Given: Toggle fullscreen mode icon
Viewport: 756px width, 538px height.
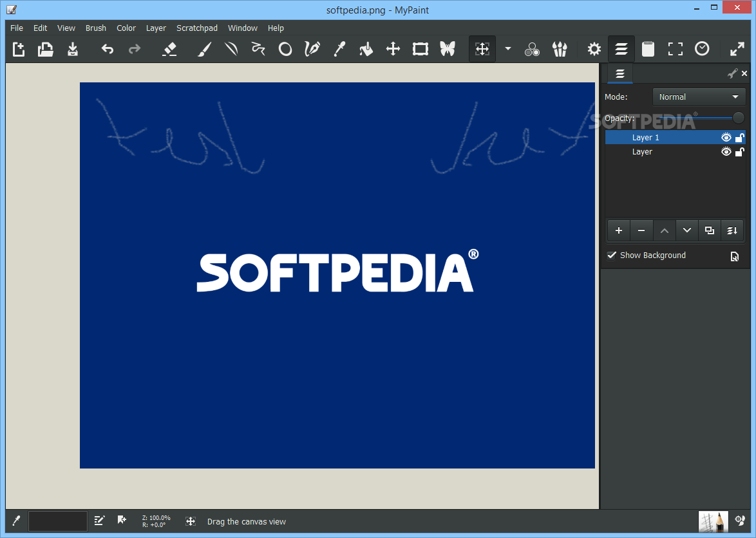Looking at the screenshot, I should [x=675, y=49].
